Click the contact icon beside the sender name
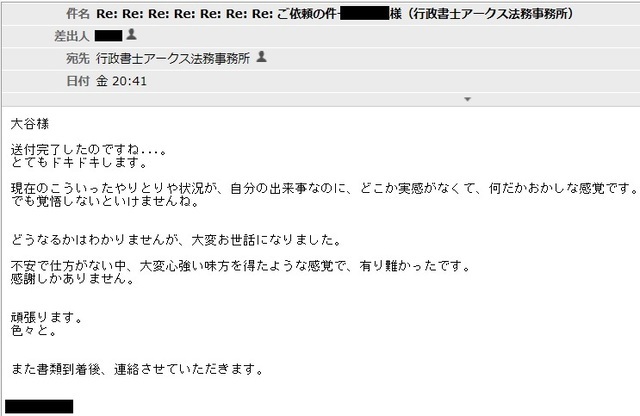The image size is (640, 416). pos(131,34)
